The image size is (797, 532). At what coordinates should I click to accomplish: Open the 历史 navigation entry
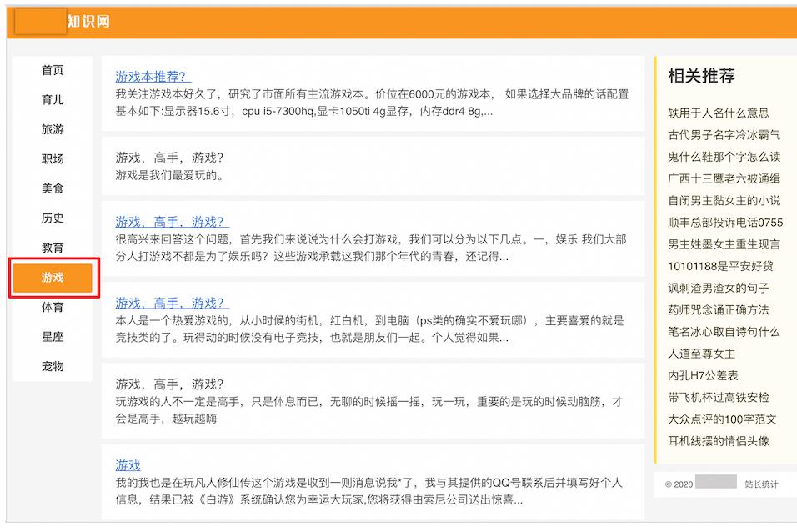(54, 218)
